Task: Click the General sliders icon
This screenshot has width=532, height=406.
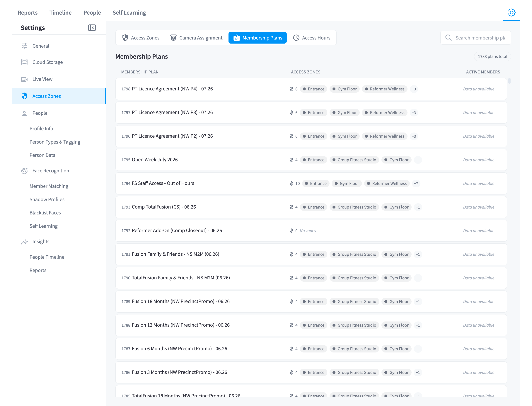Action: tap(24, 46)
